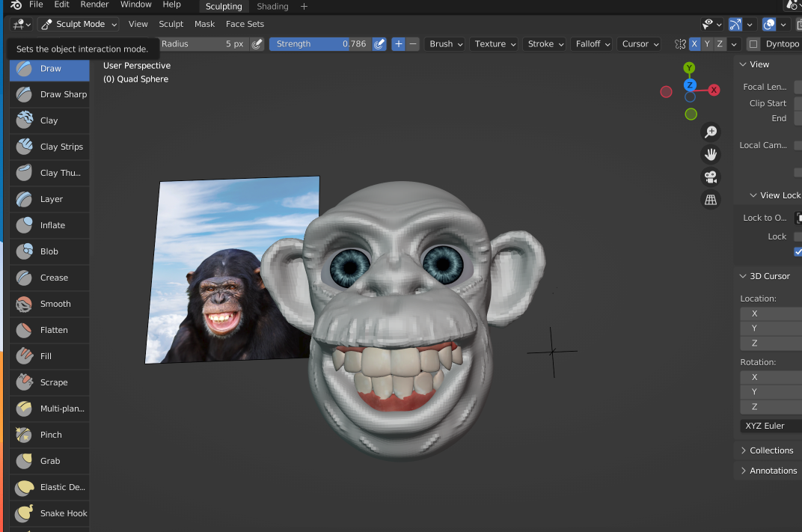The width and height of the screenshot is (802, 532).
Task: Toggle Y axis symmetry
Action: click(707, 44)
